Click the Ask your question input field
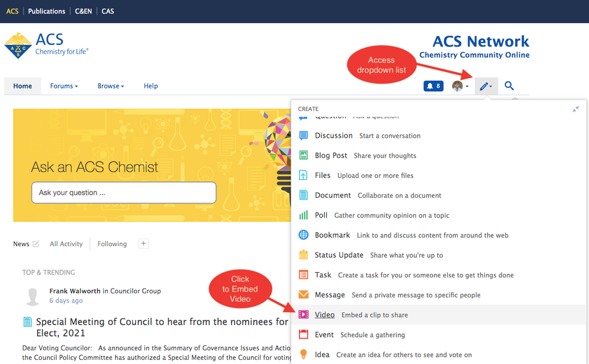 [124, 193]
